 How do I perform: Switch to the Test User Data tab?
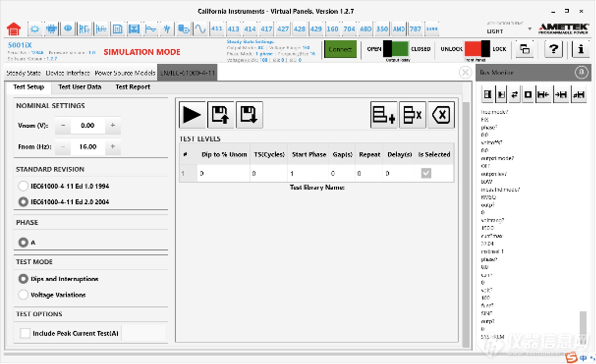click(x=80, y=87)
